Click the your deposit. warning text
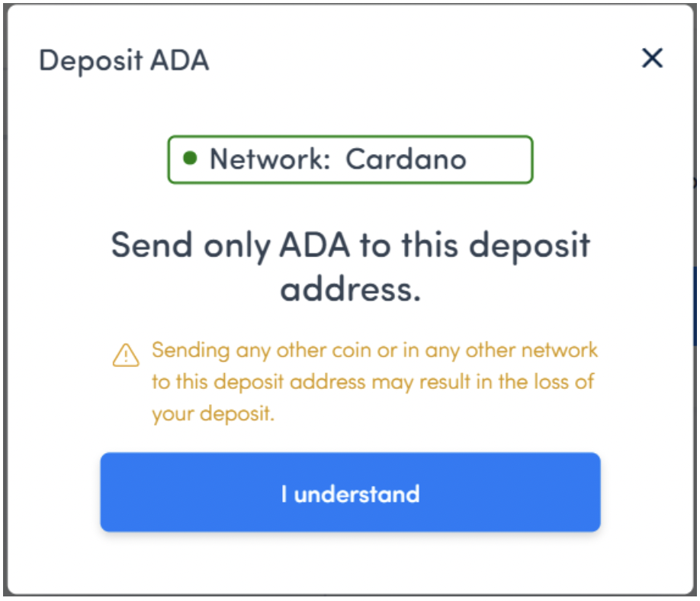The image size is (700, 601). [x=213, y=414]
